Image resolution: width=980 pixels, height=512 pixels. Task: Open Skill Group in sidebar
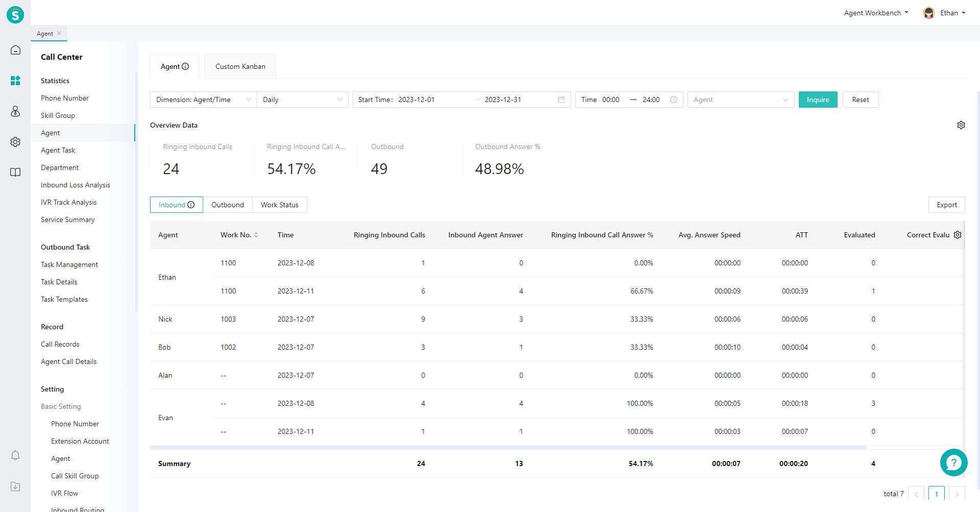point(58,115)
